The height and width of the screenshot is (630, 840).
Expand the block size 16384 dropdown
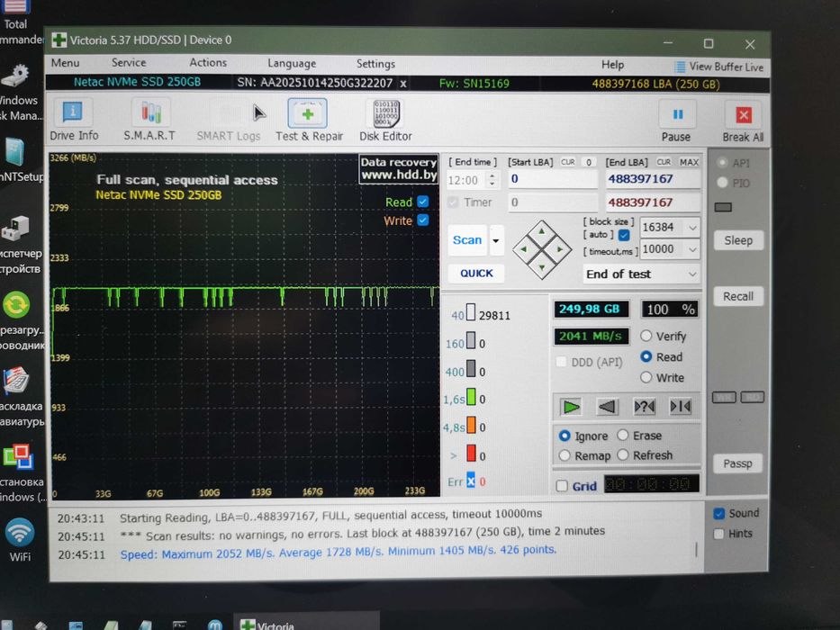pos(691,228)
